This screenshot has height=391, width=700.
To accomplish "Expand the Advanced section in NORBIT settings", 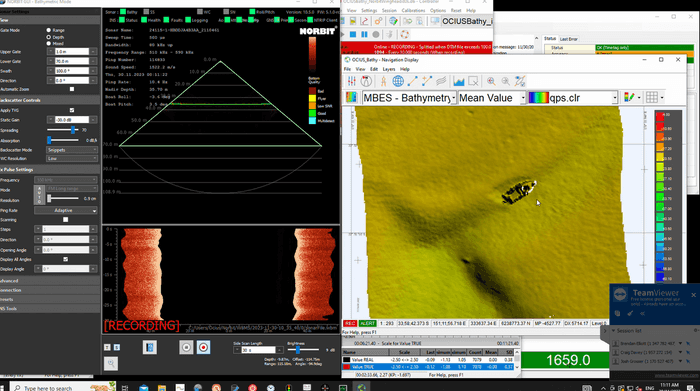I will [50, 281].
